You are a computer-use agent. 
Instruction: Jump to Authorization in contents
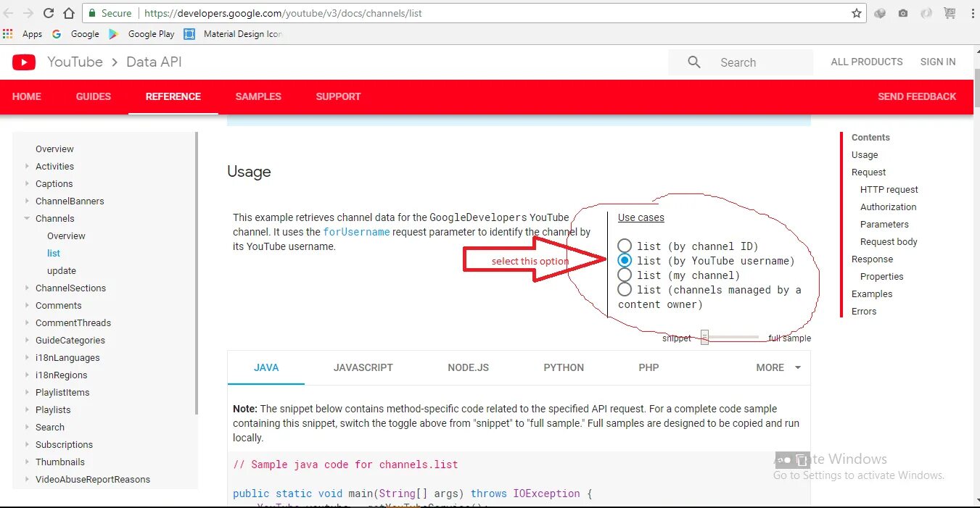(x=889, y=207)
